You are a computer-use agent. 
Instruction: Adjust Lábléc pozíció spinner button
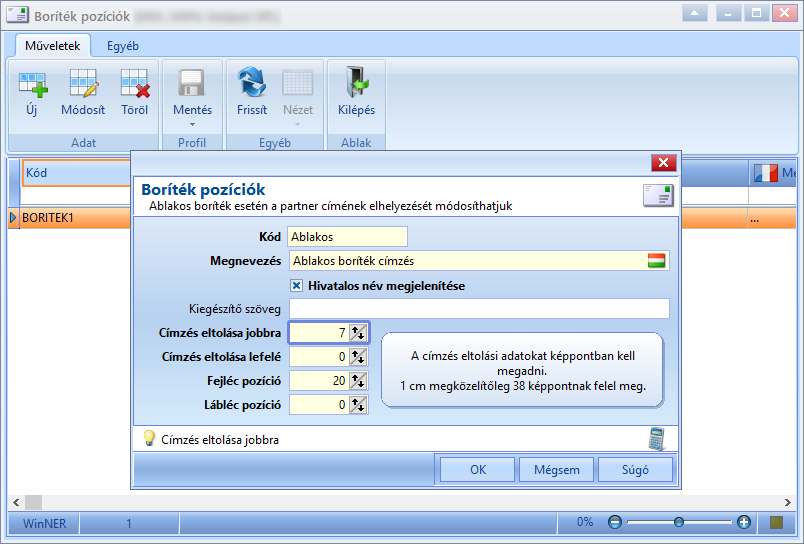pos(358,405)
